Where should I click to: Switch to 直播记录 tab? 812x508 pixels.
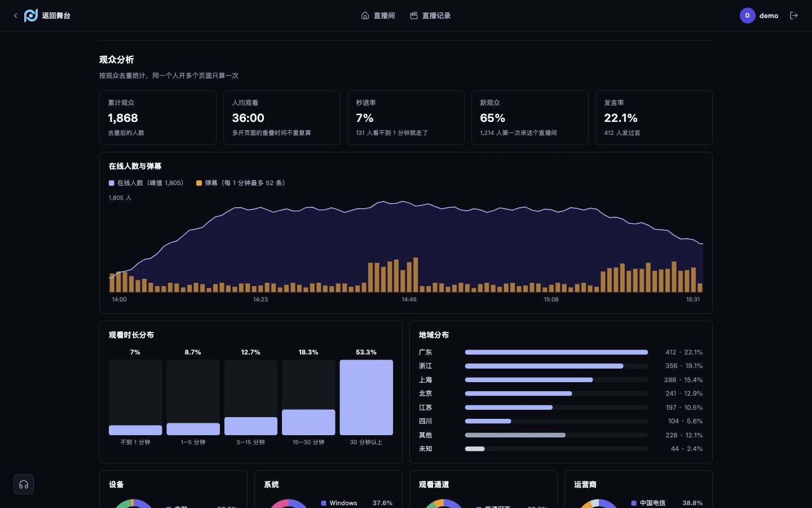pyautogui.click(x=430, y=16)
